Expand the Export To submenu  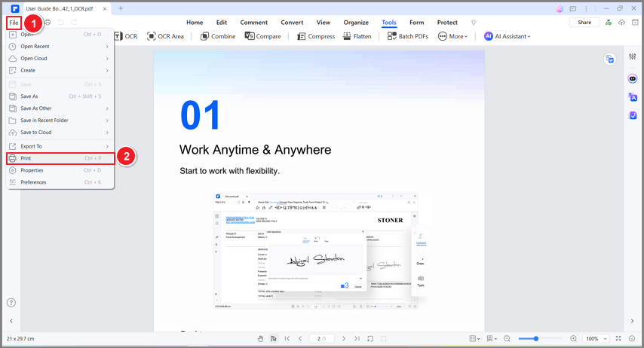[x=60, y=146]
